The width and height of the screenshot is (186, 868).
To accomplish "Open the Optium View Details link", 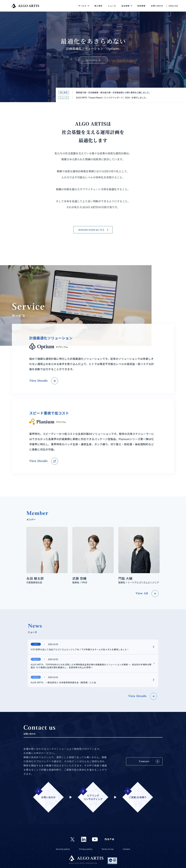I will coord(39,381).
